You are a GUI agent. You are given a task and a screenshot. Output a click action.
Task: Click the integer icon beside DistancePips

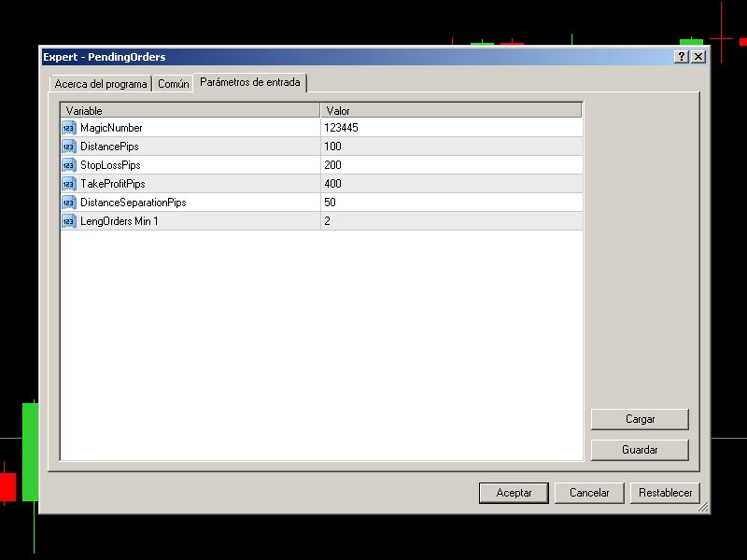pyautogui.click(x=68, y=147)
